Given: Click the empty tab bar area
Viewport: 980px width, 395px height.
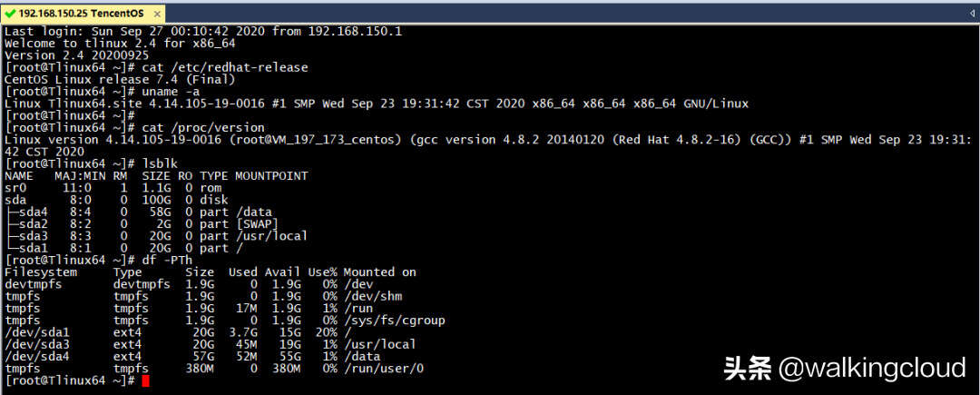Looking at the screenshot, I should [x=563, y=13].
